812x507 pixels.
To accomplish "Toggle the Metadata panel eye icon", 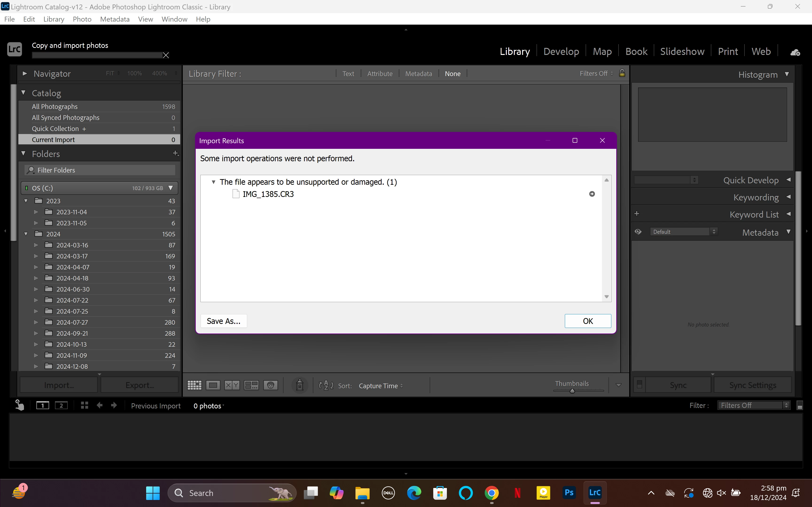I will coord(638,232).
